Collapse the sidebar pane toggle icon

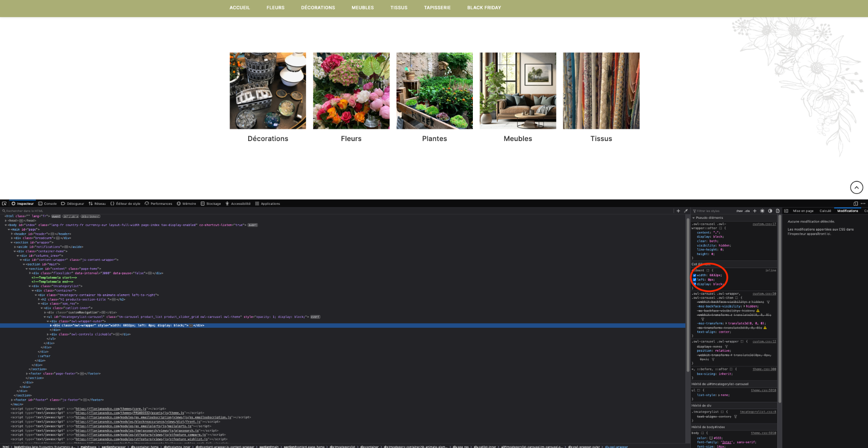tap(786, 211)
